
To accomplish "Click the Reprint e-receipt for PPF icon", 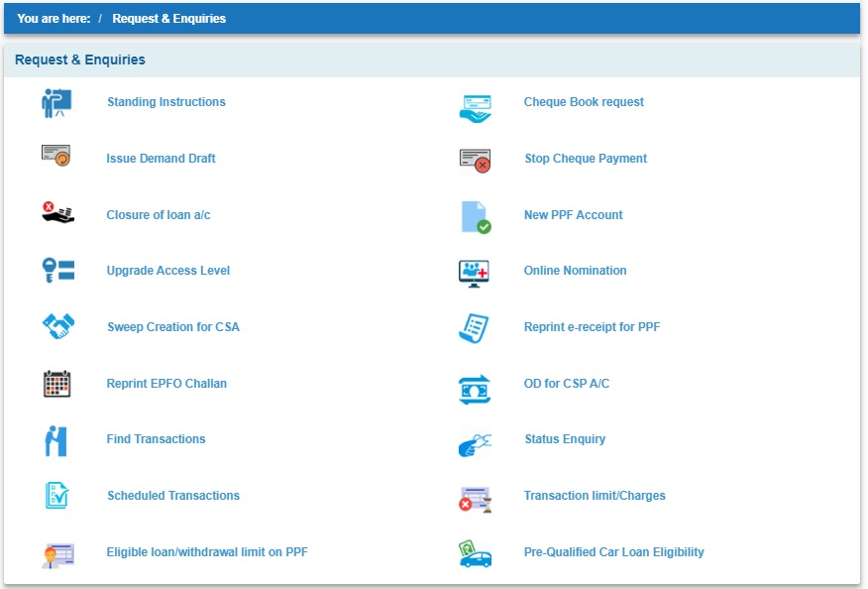I will pyautogui.click(x=474, y=328).
